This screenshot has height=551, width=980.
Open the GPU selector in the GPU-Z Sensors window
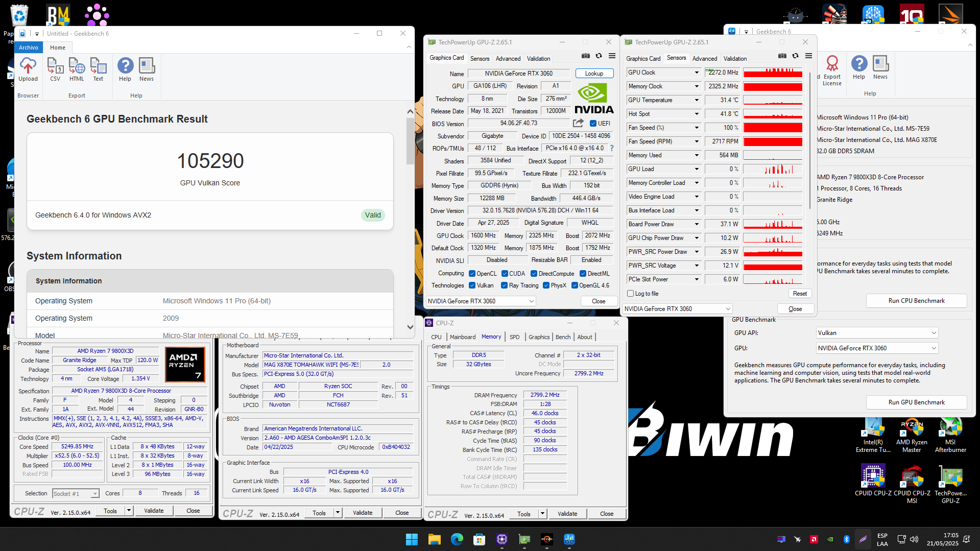[x=678, y=309]
